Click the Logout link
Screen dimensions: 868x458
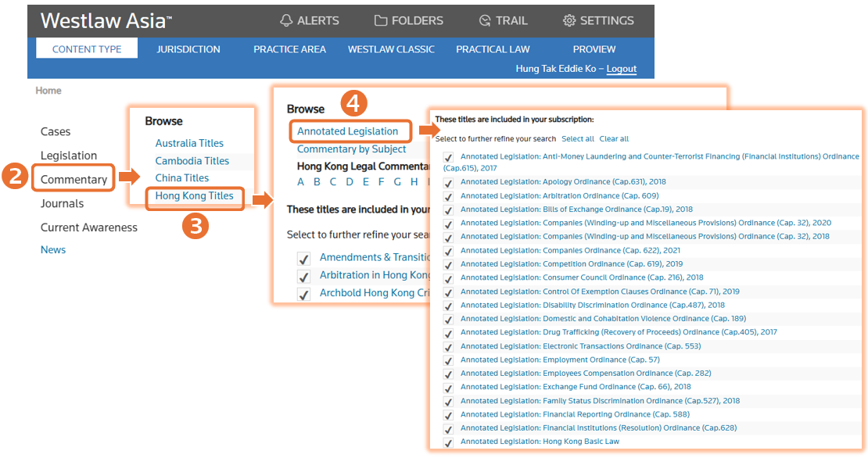click(x=621, y=69)
